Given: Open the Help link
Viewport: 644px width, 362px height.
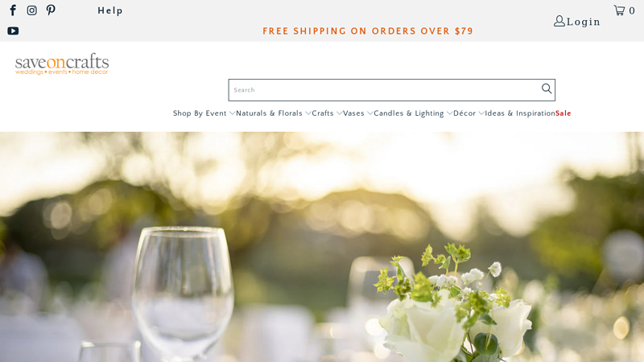Looking at the screenshot, I should [110, 10].
